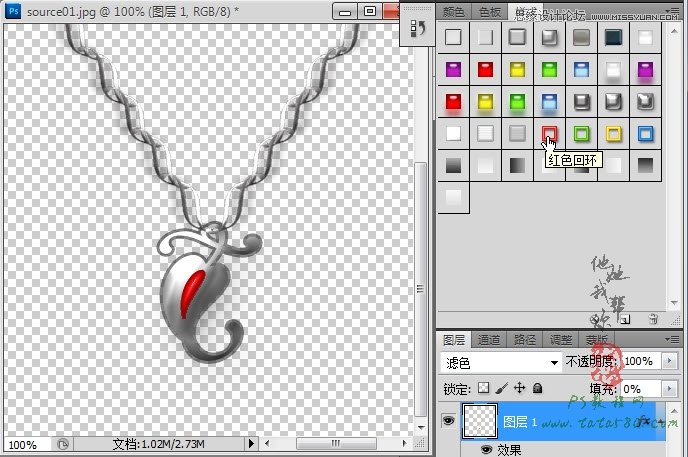Image resolution: width=688 pixels, height=457 pixels.
Task: Click the canvas horizontal scrollbar thumb
Action: [x=336, y=443]
